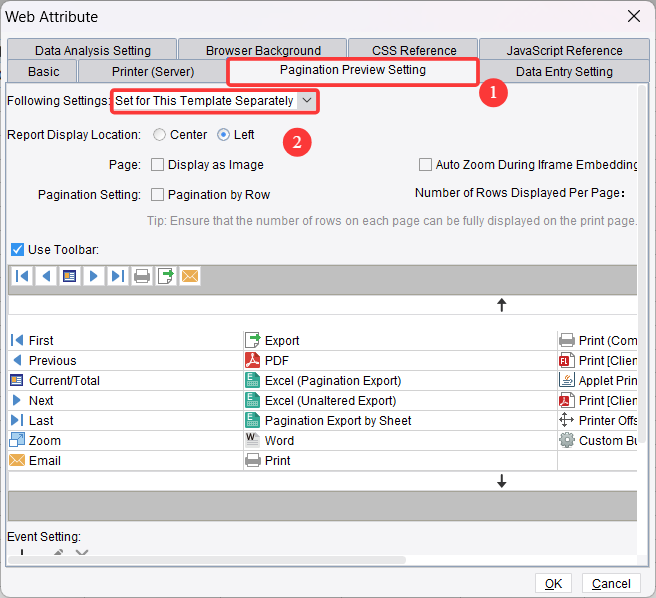The height and width of the screenshot is (598, 656).
Task: Select the First button in the list
Action: 125,340
